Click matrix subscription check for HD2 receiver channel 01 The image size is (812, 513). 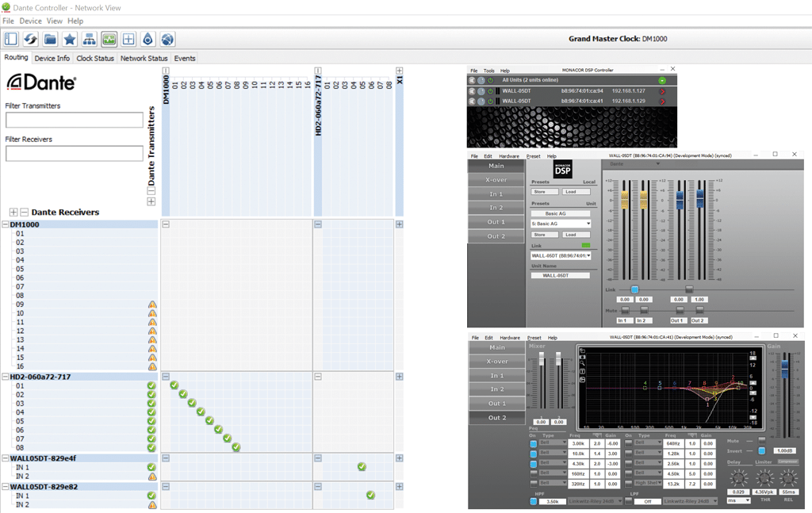[174, 385]
